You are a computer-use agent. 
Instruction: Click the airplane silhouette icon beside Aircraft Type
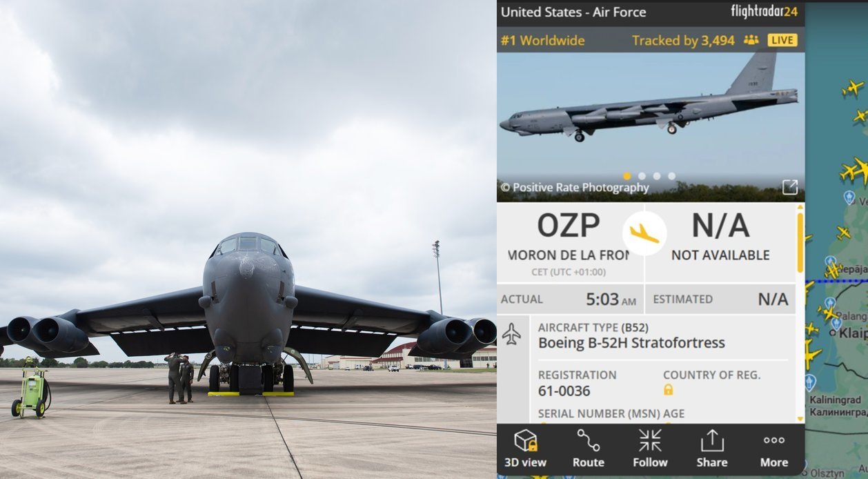(x=511, y=334)
